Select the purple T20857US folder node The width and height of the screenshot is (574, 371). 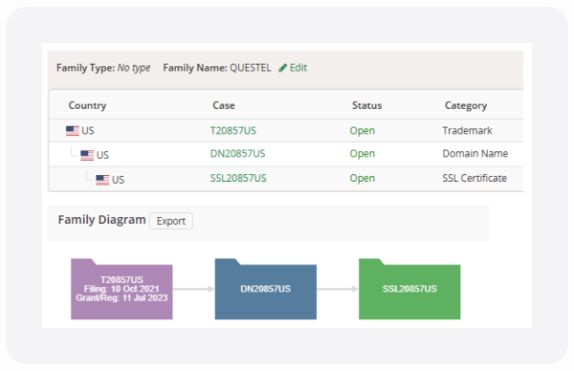coord(122,289)
